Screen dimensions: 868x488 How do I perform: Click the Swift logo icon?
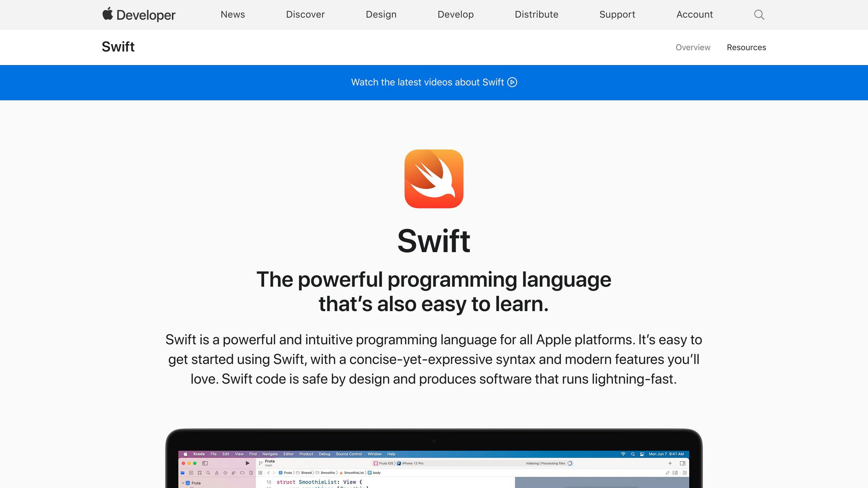point(434,180)
